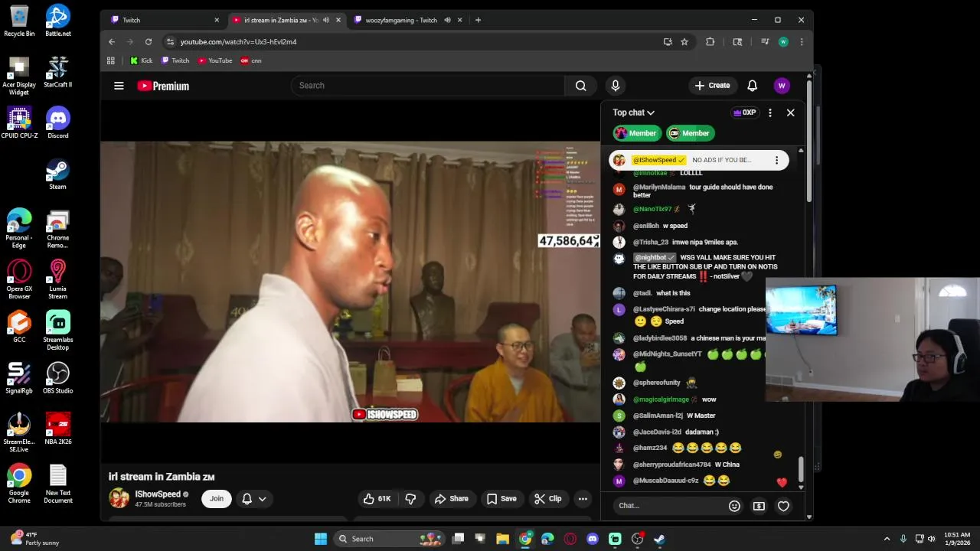Click @sherryproudafrican4784 chat username
This screenshot has width=980, height=551.
[672, 465]
